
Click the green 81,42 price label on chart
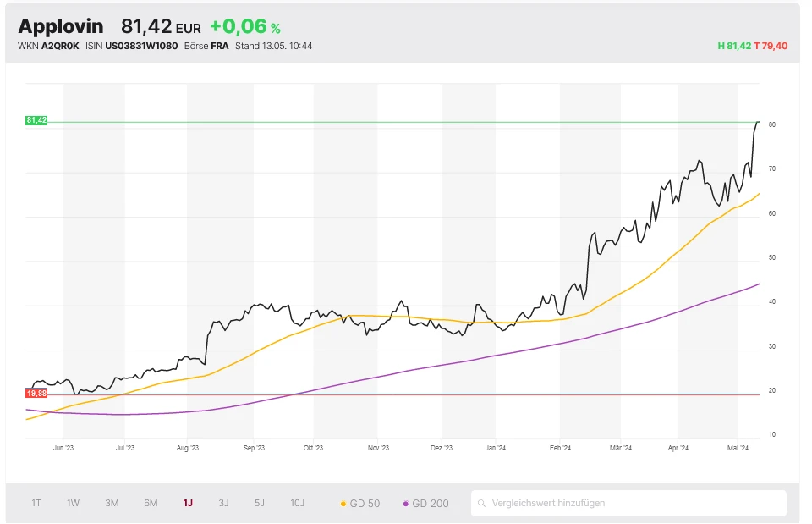pyautogui.click(x=36, y=120)
